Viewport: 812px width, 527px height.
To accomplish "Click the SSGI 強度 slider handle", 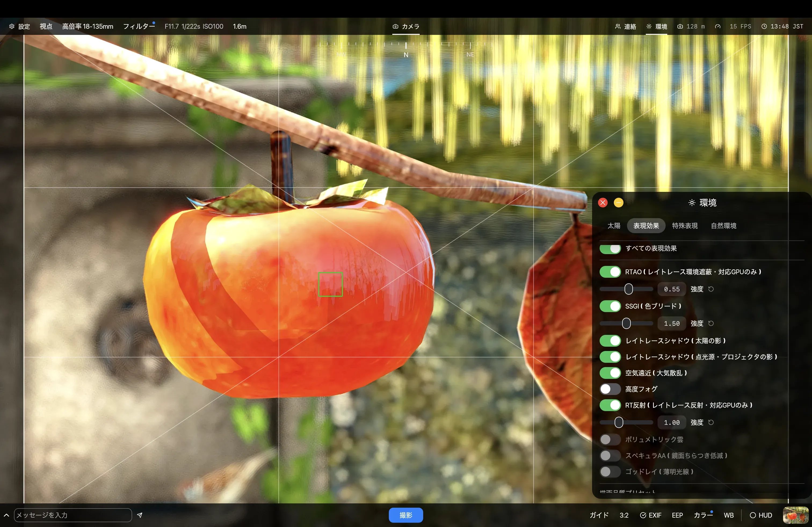I will (626, 323).
